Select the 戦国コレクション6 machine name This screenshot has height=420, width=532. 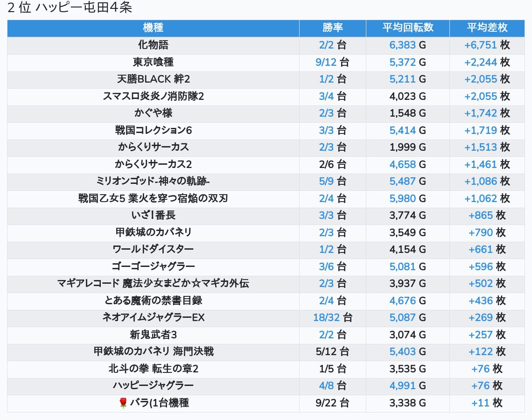[153, 130]
